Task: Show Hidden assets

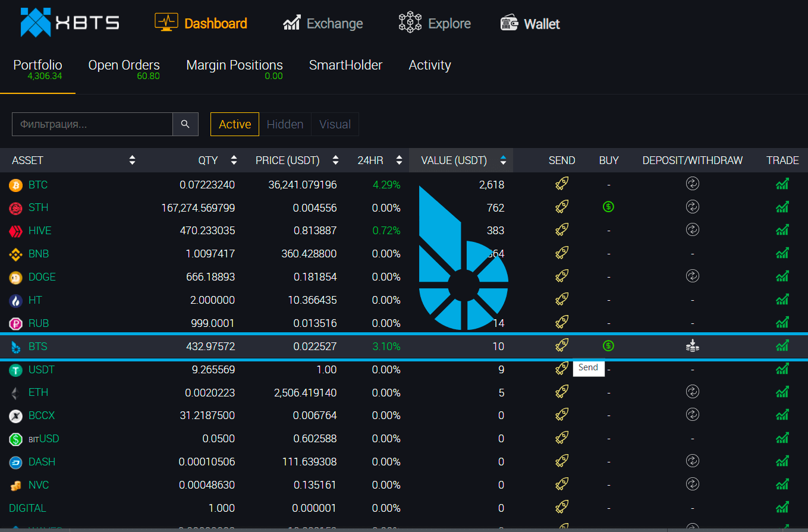Action: [285, 124]
